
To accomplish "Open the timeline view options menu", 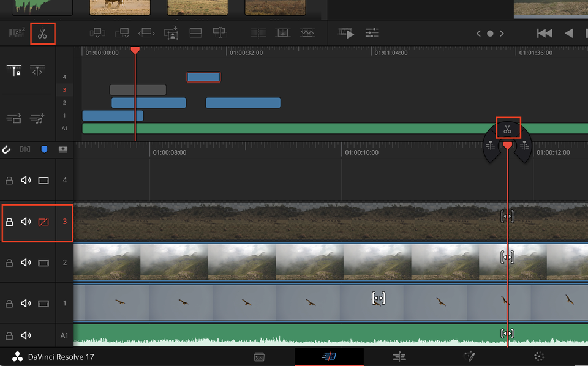I will (372, 34).
